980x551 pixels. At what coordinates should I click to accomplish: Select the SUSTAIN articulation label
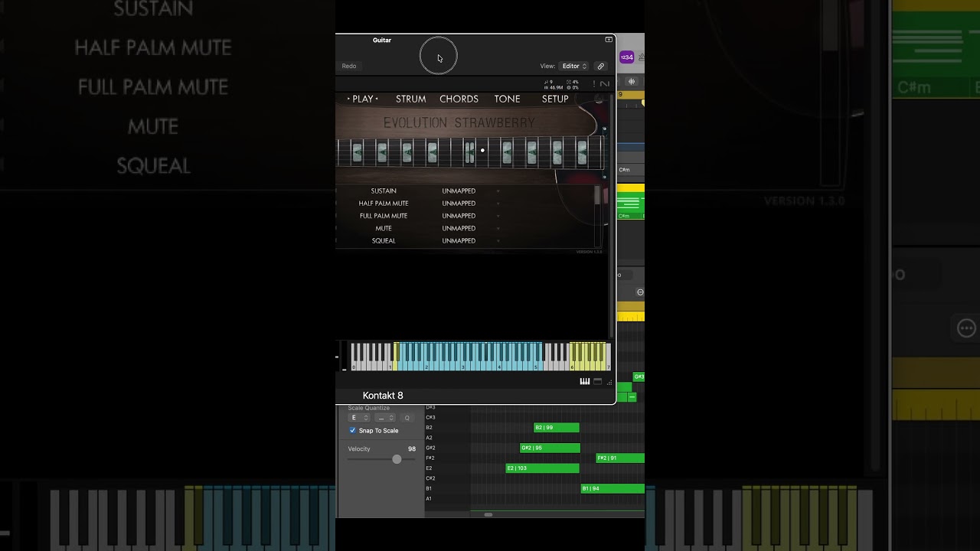[384, 191]
